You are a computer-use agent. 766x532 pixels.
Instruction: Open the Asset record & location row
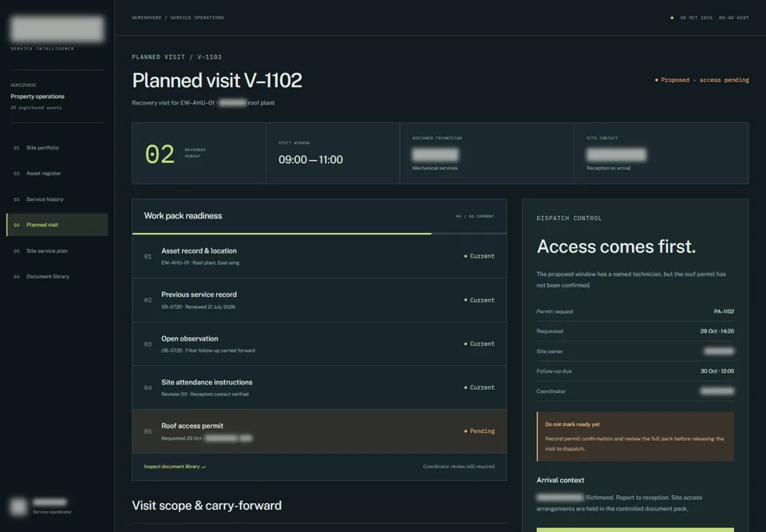point(319,257)
